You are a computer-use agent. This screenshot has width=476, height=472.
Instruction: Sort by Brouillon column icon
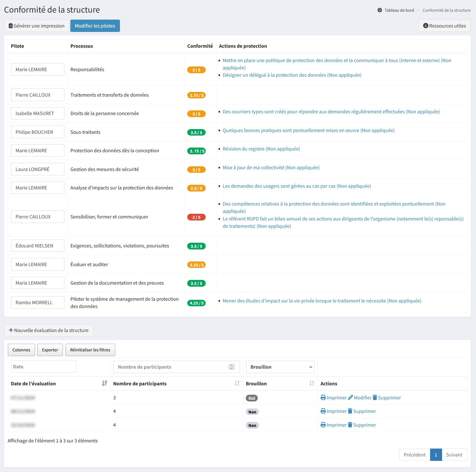[x=312, y=383]
